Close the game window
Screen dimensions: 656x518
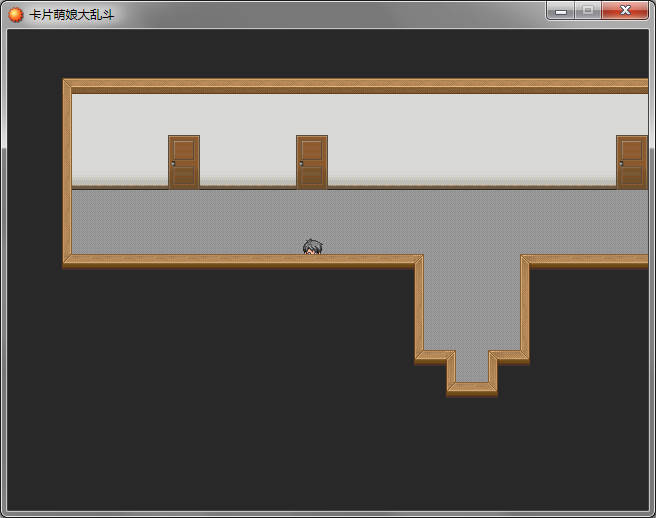tap(625, 10)
